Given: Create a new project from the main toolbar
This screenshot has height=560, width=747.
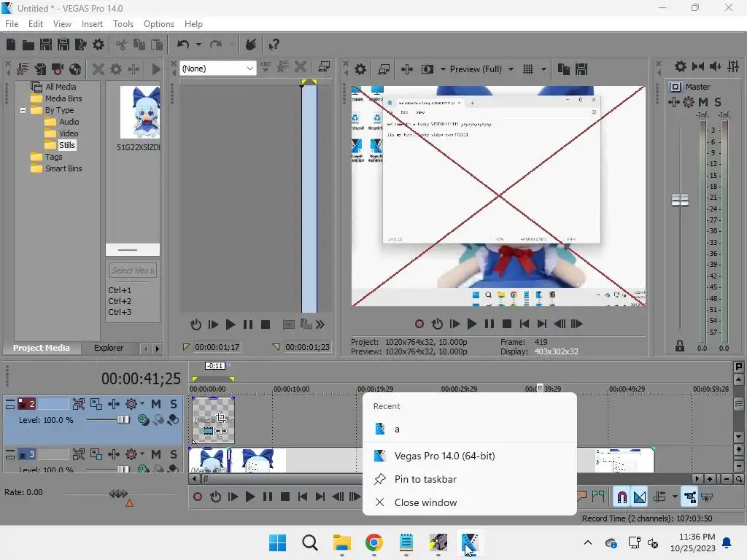Looking at the screenshot, I should [x=11, y=44].
